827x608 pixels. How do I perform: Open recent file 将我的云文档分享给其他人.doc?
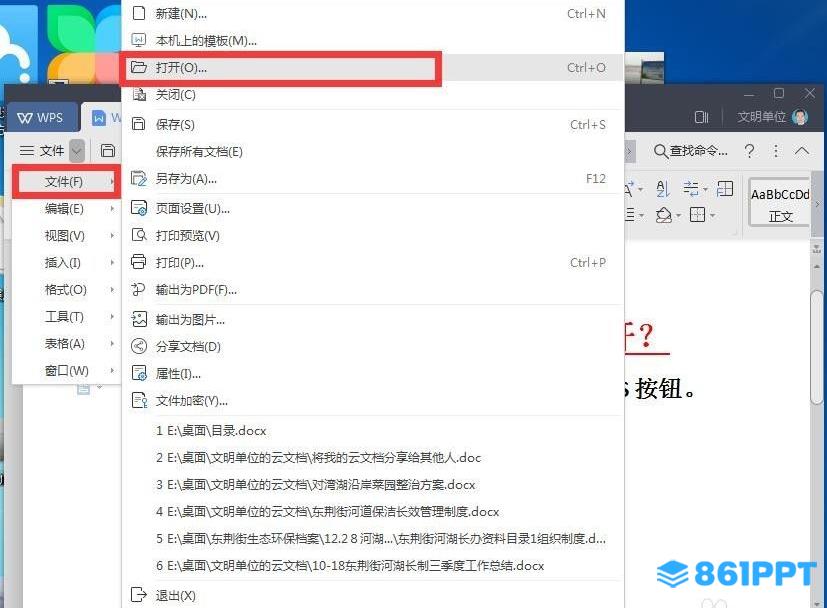pos(373,458)
